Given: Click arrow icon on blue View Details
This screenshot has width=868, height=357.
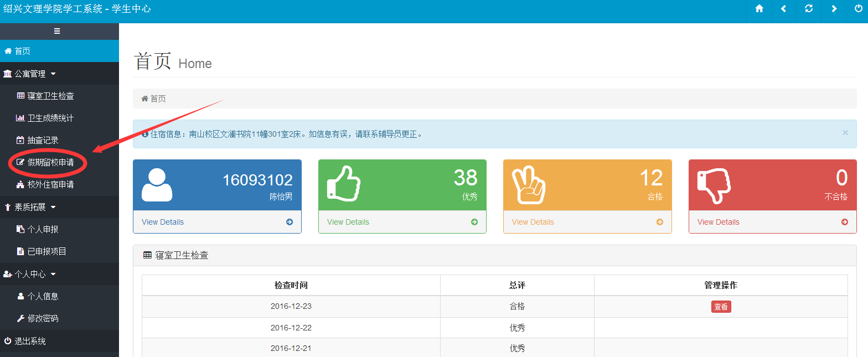Looking at the screenshot, I should [x=290, y=222].
